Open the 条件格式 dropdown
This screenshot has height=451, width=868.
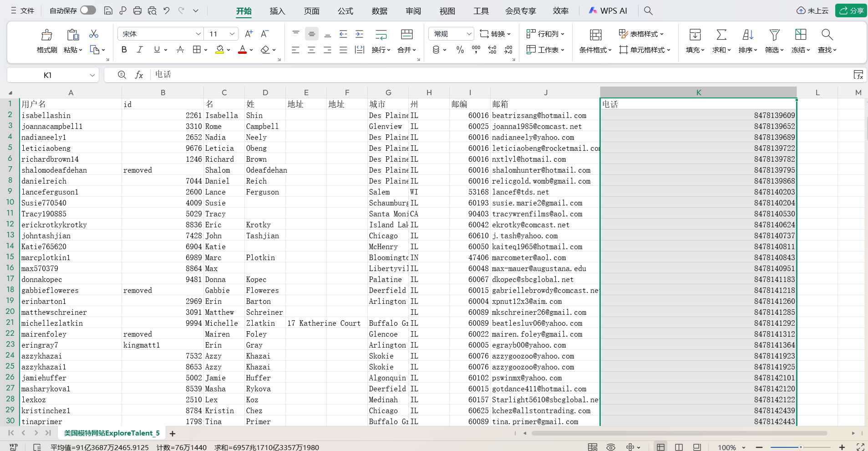click(595, 50)
